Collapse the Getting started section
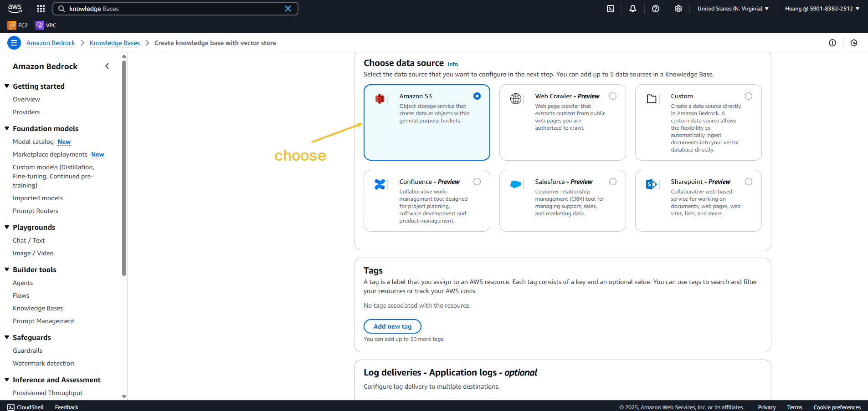 (x=7, y=86)
